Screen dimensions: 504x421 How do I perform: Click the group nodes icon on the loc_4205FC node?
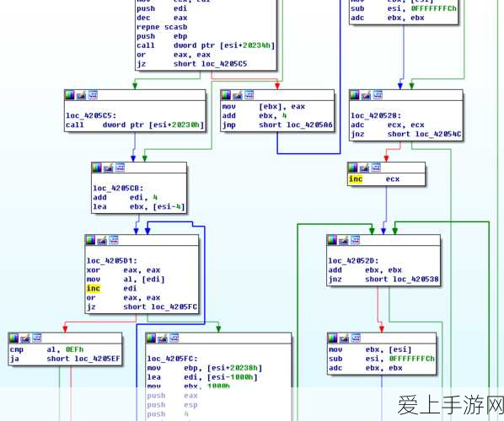point(174,338)
